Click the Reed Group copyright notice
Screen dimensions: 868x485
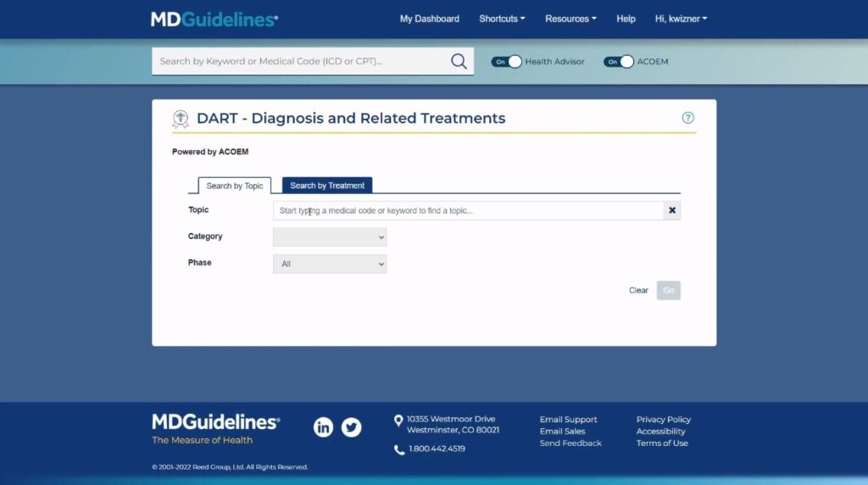tap(230, 467)
